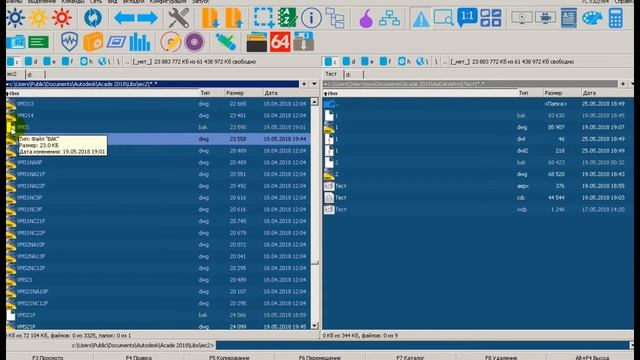Click F5 Копирование button
Viewport: 640px width, 360px height.
(229, 358)
